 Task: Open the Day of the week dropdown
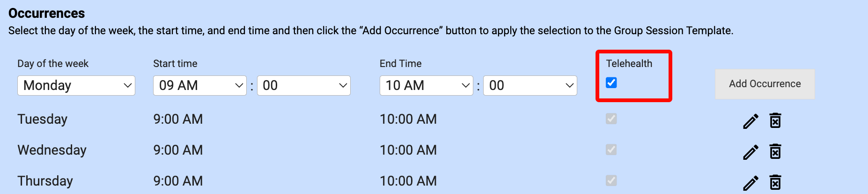coord(76,85)
